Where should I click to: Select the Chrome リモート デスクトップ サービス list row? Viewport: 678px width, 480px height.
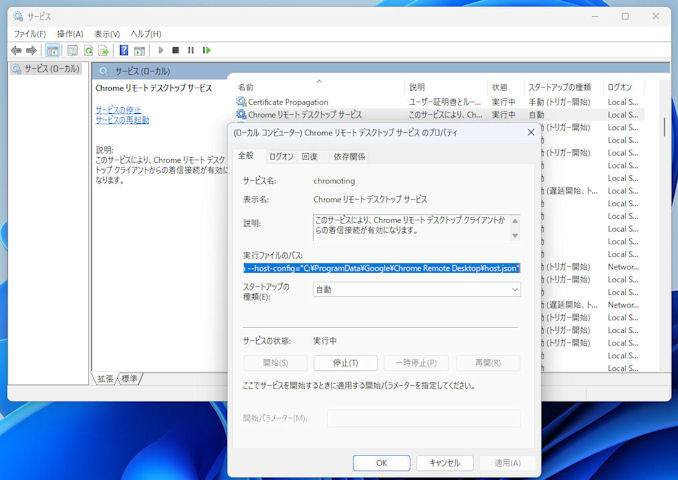(439, 115)
